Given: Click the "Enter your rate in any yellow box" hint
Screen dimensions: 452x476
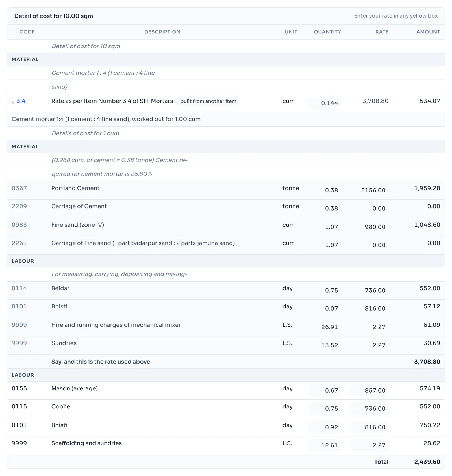Looking at the screenshot, I should [x=396, y=16].
